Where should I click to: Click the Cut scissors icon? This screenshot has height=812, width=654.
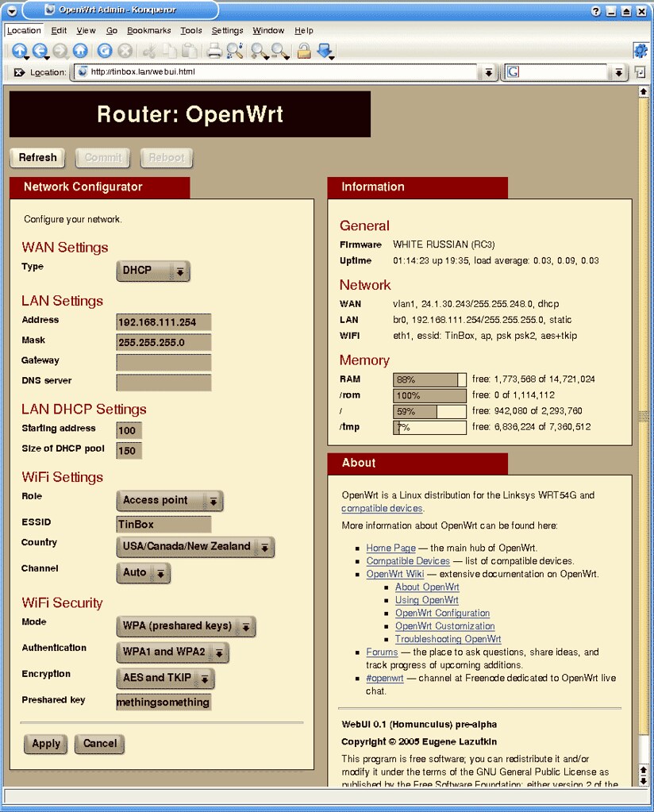150,51
